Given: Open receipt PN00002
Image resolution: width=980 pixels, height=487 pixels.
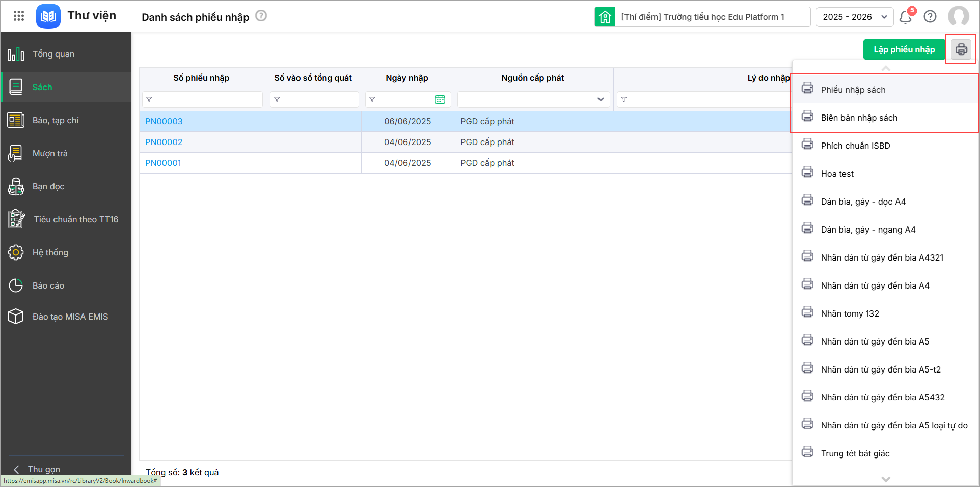Looking at the screenshot, I should [x=164, y=142].
